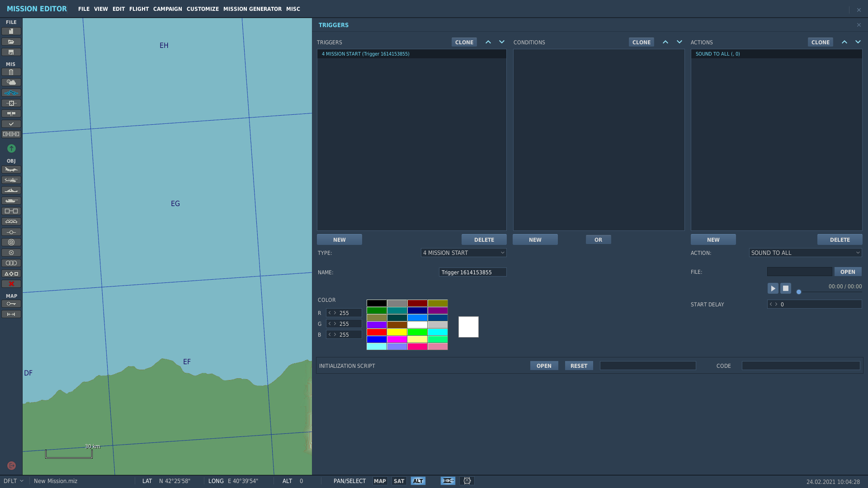Click the OR button under CONDITIONS
868x488 pixels.
pyautogui.click(x=599, y=239)
